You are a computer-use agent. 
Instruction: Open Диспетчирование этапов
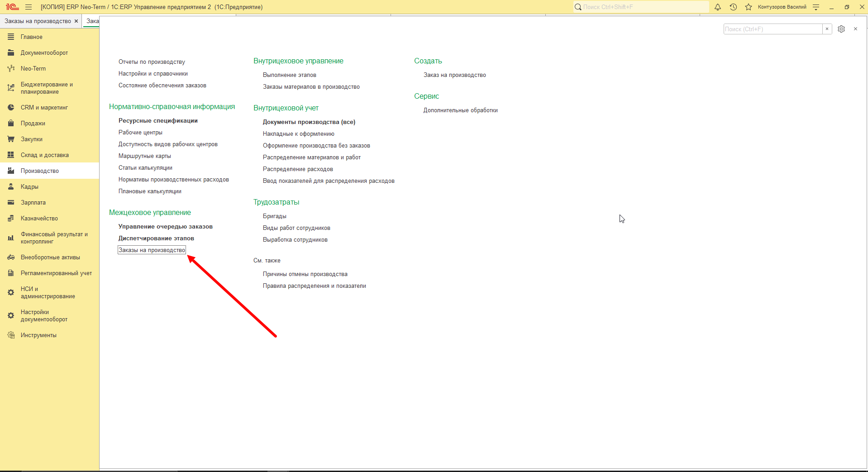(156, 238)
